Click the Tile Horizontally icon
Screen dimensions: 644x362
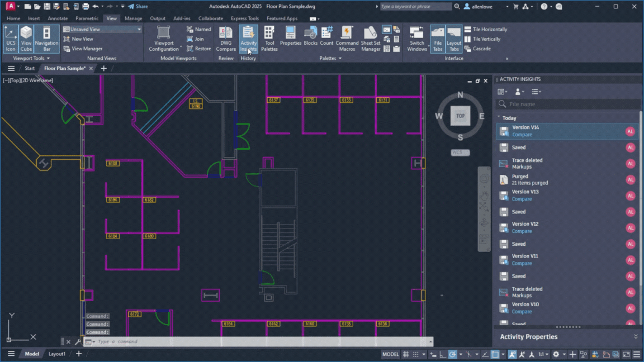[468, 29]
